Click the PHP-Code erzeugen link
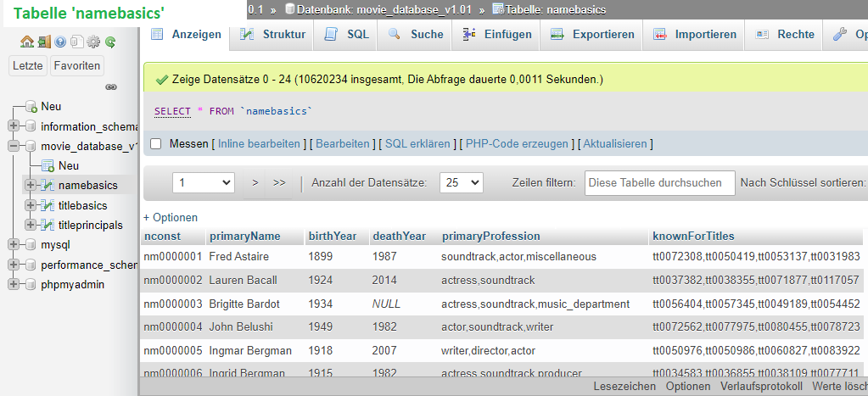Image resolution: width=868 pixels, height=396 pixels. (517, 144)
